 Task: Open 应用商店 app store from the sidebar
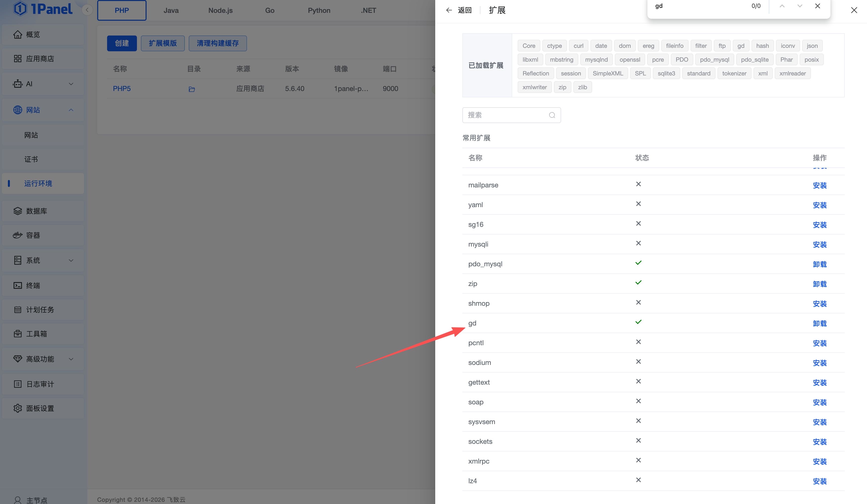tap(40, 59)
